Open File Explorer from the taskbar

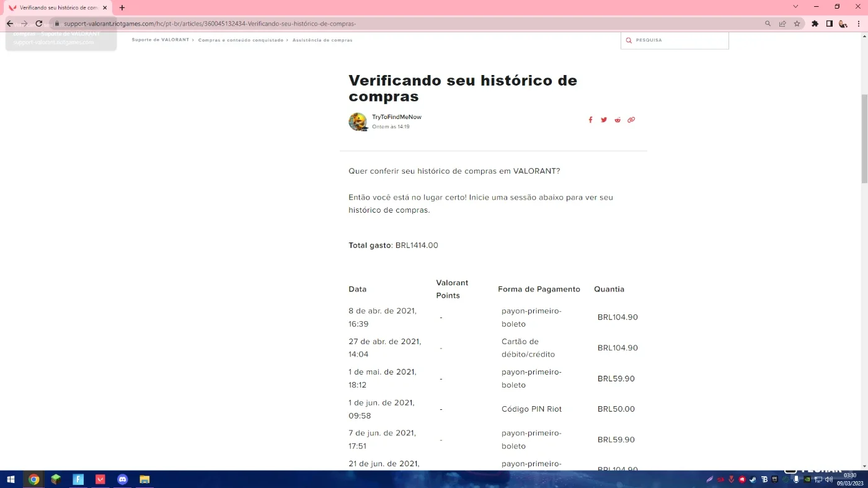144,479
